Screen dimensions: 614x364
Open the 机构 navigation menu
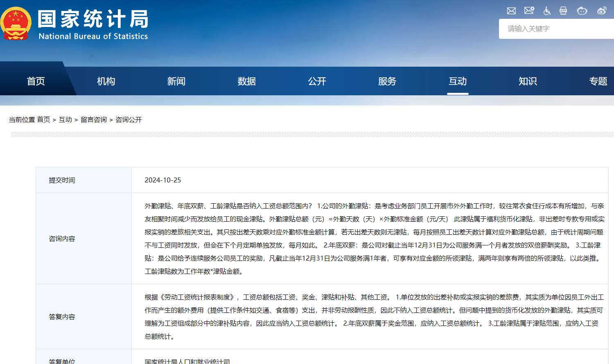(x=106, y=81)
